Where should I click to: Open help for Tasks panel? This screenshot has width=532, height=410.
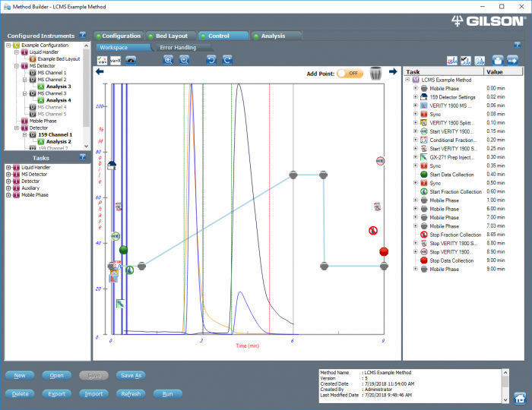82,157
